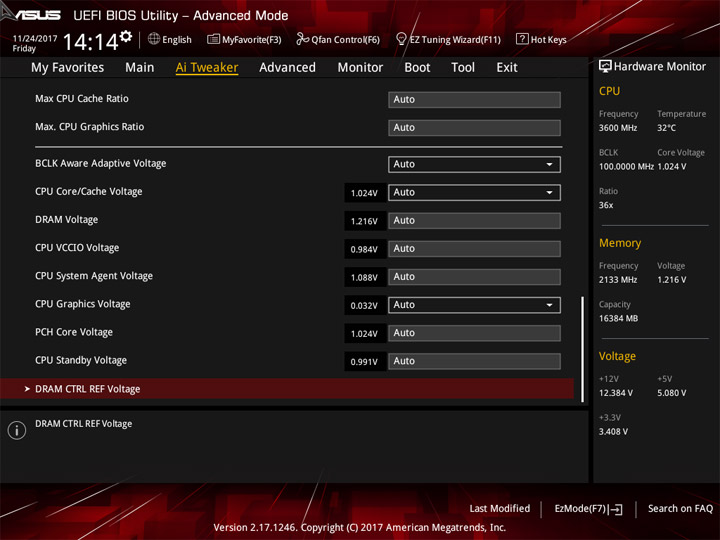
Task: Open MyFavorite(F3) list icon
Action: 213,39
